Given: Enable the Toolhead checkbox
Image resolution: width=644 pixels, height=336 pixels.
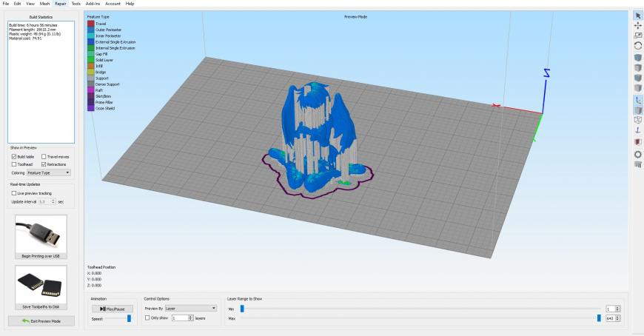Looking at the screenshot, I should (14, 164).
